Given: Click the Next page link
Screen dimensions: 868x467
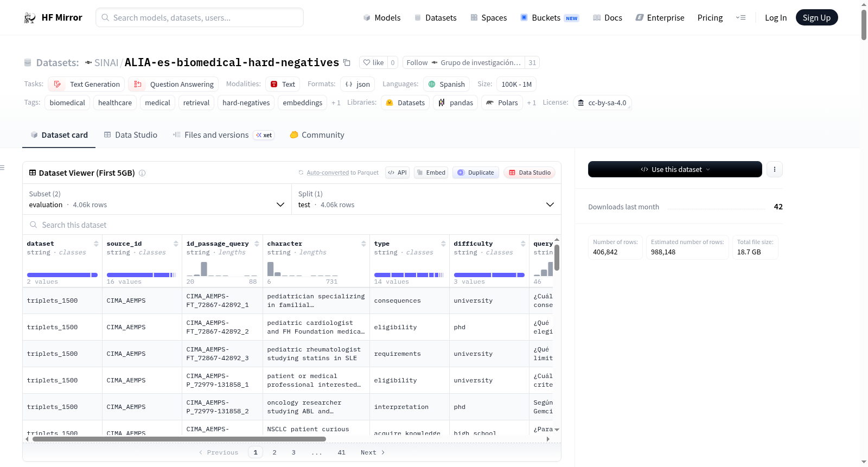Looking at the screenshot, I should point(373,452).
